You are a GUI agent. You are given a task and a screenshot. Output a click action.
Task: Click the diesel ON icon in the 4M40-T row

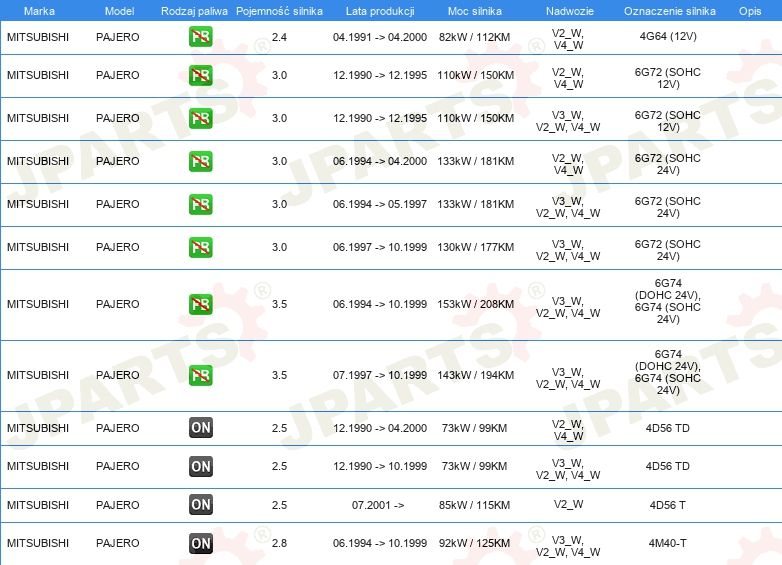[x=200, y=543]
